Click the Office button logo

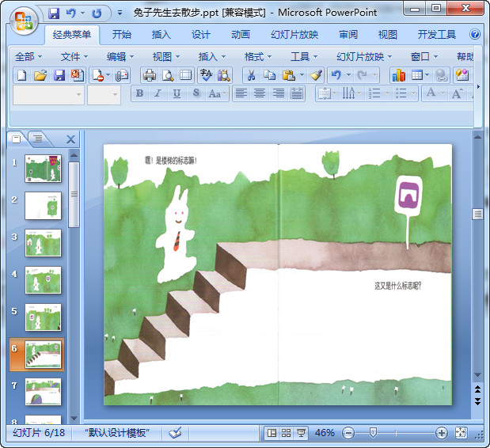click(x=24, y=21)
